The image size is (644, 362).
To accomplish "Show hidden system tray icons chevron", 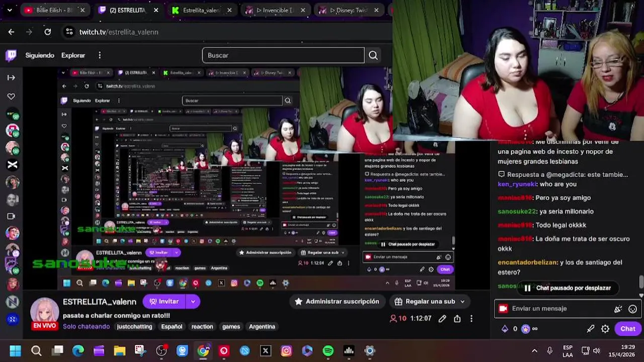I will pyautogui.click(x=534, y=350).
